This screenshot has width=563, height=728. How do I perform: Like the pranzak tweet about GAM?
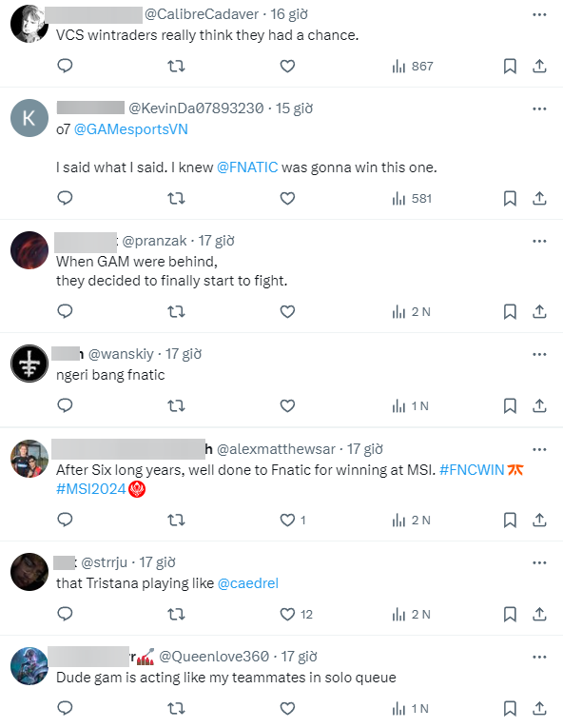287,311
